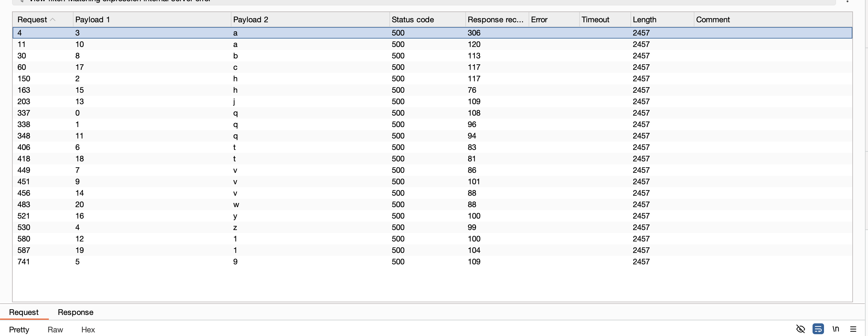
Task: Click status code 500 in request 741 row
Action: pos(398,262)
